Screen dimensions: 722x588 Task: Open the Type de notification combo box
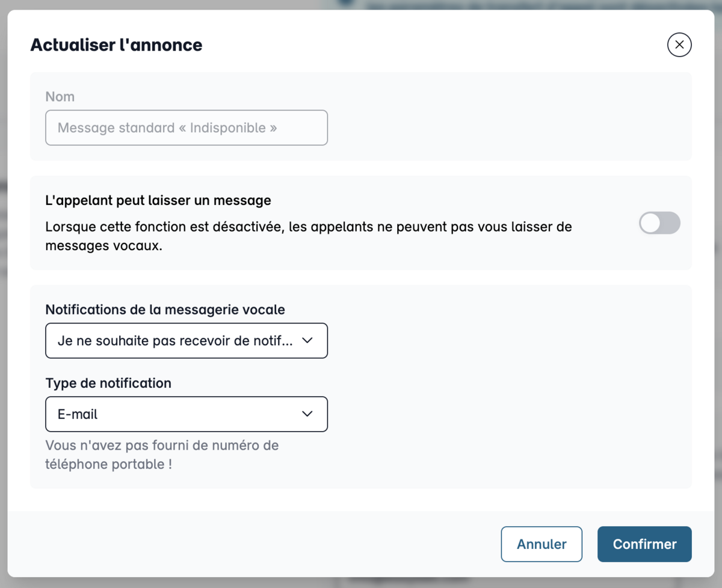coord(187,414)
